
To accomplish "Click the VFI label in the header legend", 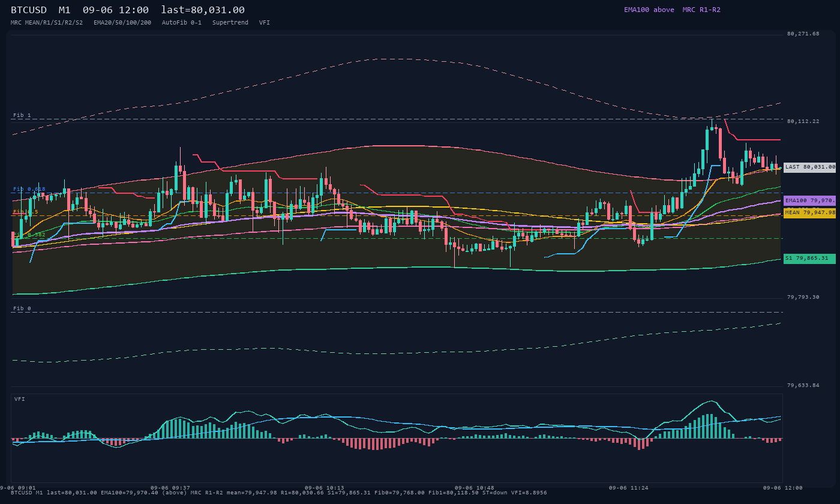I will click(x=265, y=22).
